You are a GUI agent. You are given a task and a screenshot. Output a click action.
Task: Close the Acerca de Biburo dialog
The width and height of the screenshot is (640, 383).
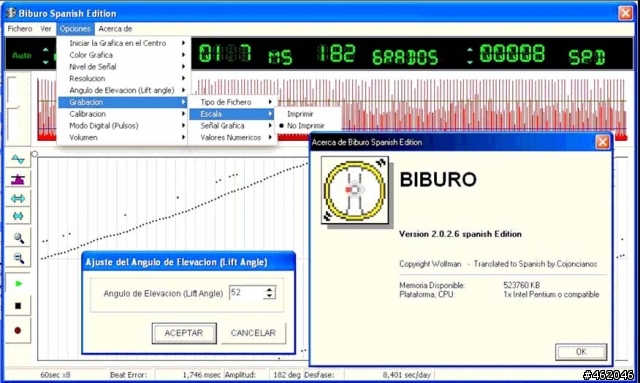pos(602,142)
